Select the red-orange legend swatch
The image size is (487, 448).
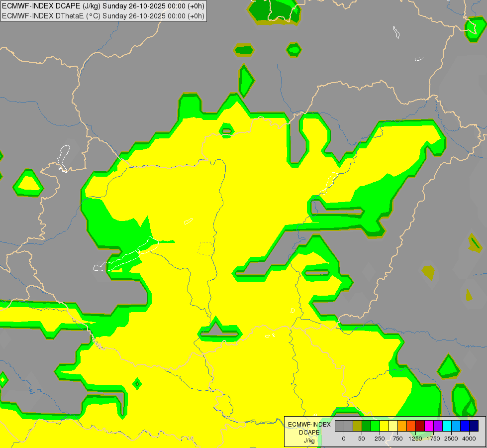point(411,426)
